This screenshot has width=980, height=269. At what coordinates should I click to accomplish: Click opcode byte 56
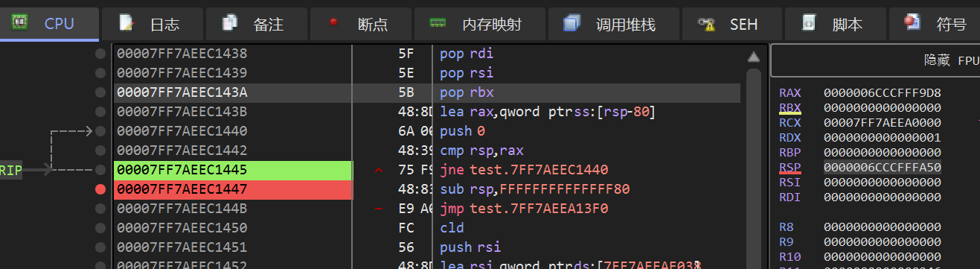[406, 247]
